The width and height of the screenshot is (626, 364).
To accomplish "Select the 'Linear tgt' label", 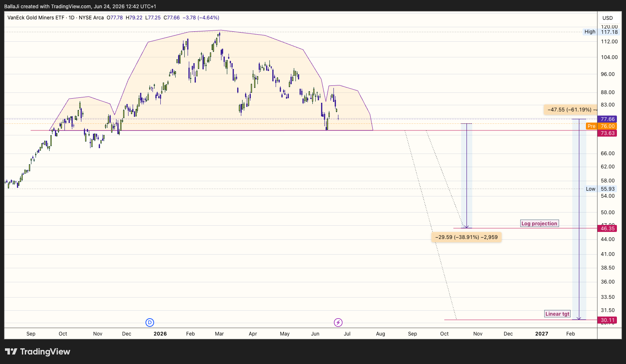I will (557, 314).
